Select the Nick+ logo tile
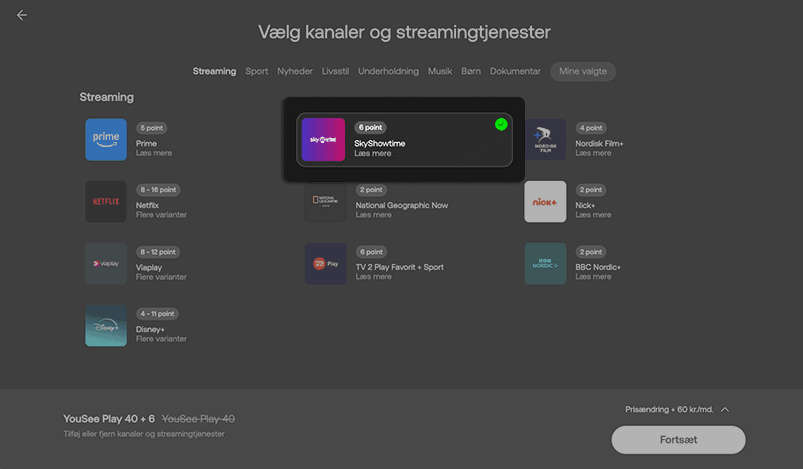The height and width of the screenshot is (469, 803). point(545,202)
